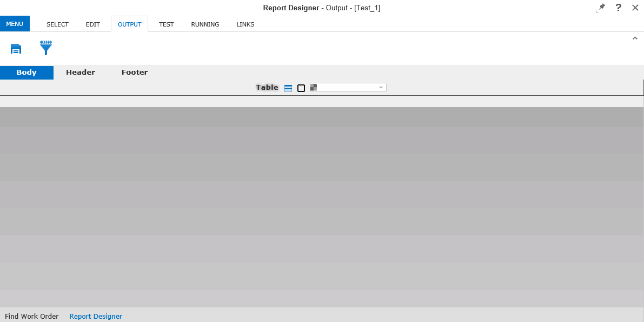Toggle table borders on or off

[301, 87]
